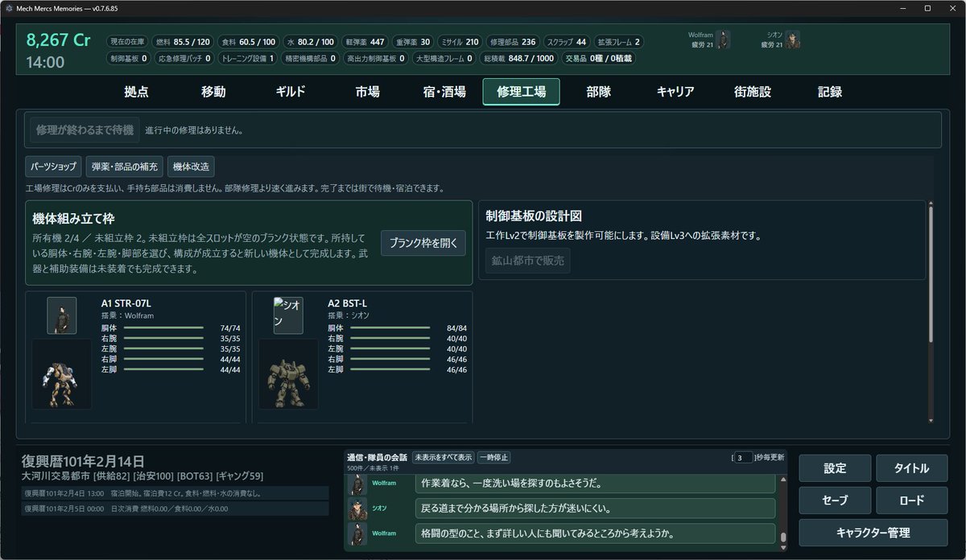Switch to the ギルド tab
Image resolution: width=966 pixels, height=560 pixels.
[291, 92]
